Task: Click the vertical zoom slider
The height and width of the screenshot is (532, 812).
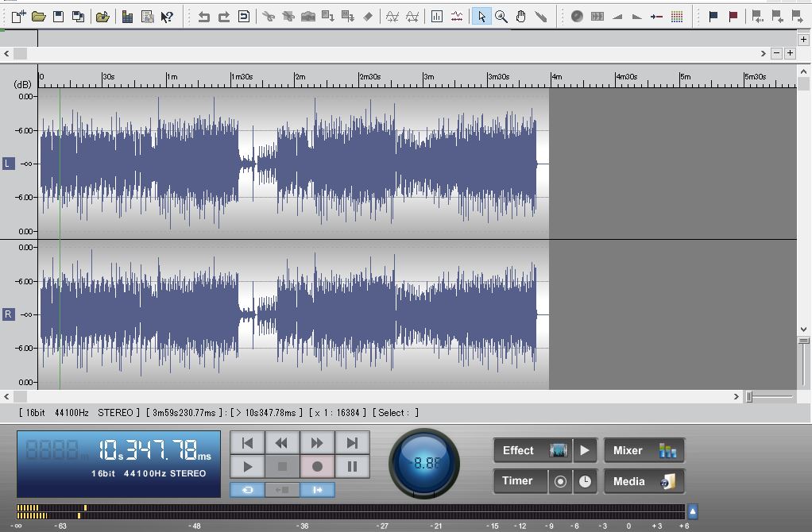Action: pos(804,362)
